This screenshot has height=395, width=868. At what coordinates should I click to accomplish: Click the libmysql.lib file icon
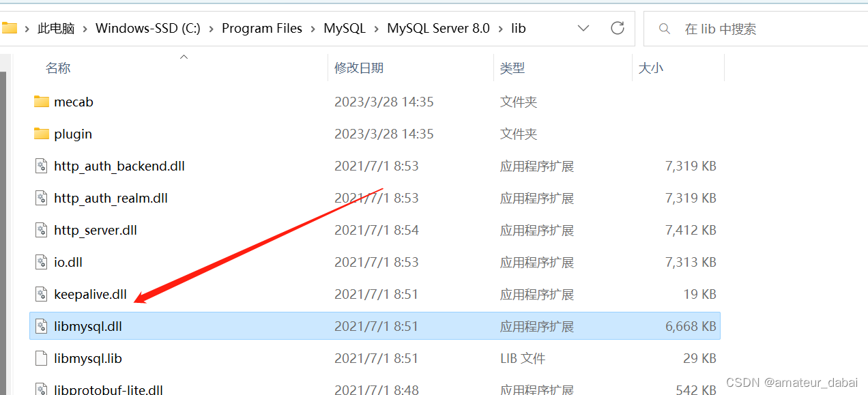(x=40, y=357)
